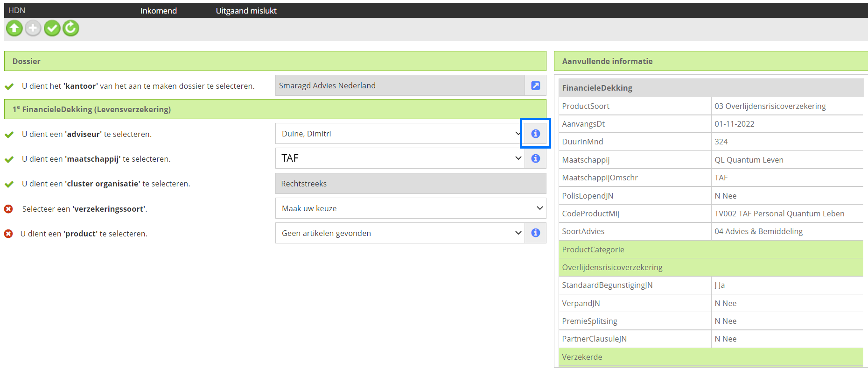
Task: Click info icon next to product dropdown
Action: [535, 233]
